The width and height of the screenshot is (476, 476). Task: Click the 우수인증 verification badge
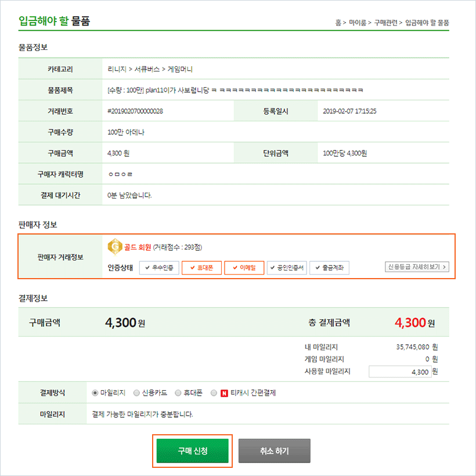point(159,268)
